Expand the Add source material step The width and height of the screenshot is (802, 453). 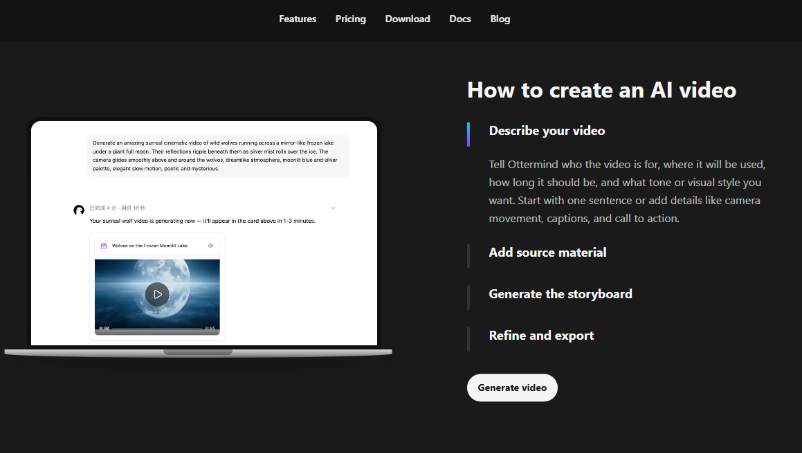tap(547, 253)
